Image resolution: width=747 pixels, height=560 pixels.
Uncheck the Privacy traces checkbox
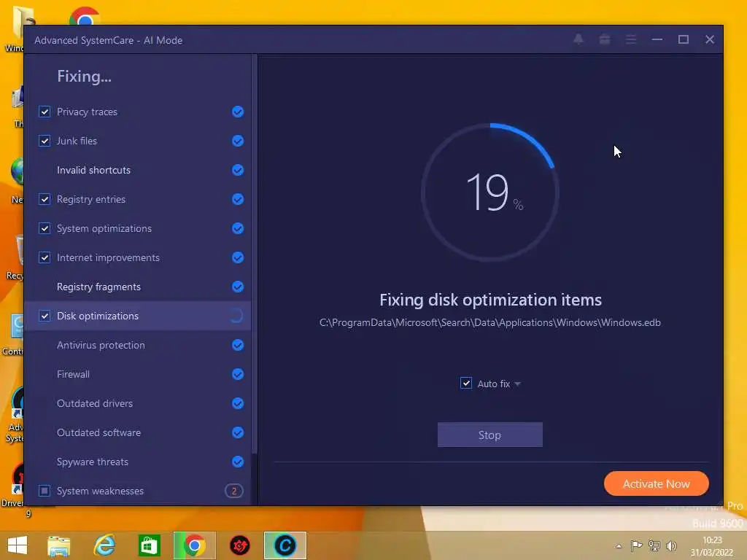point(44,112)
